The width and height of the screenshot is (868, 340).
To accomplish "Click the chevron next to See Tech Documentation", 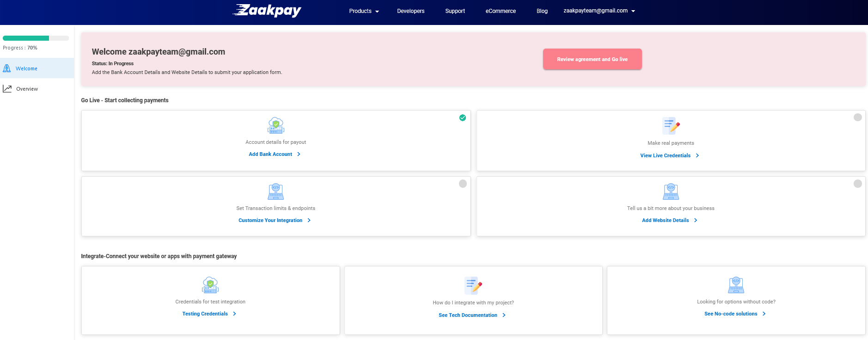I will click(504, 315).
